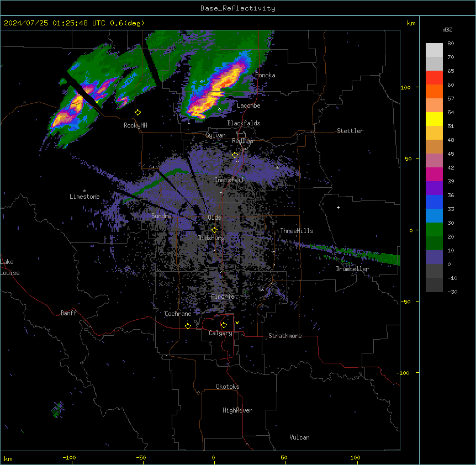Click the yellow diamond marker below Cochrane
This screenshot has width=476, height=465.
tap(188, 326)
